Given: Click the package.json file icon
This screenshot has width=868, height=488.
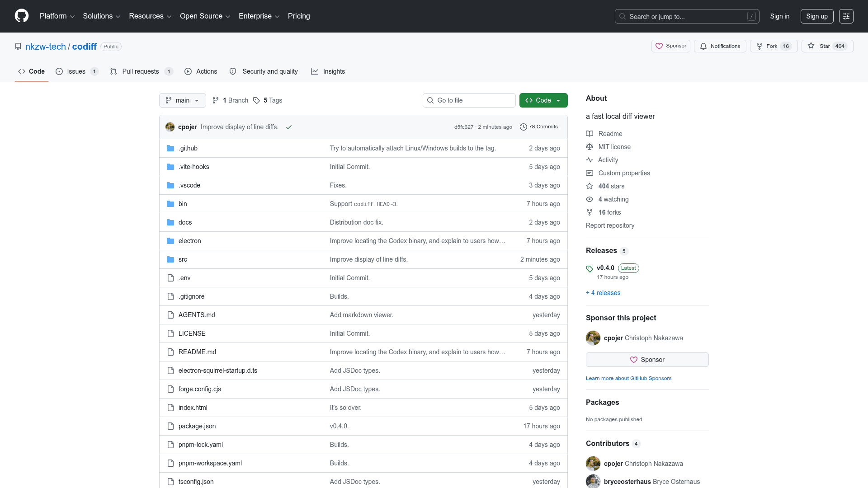Looking at the screenshot, I should click(170, 426).
